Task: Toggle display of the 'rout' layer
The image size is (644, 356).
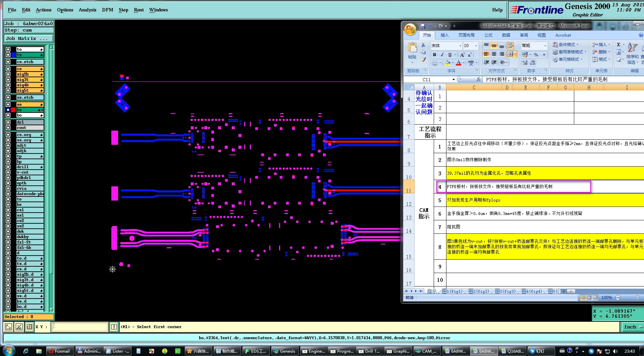Action: [x=8, y=128]
